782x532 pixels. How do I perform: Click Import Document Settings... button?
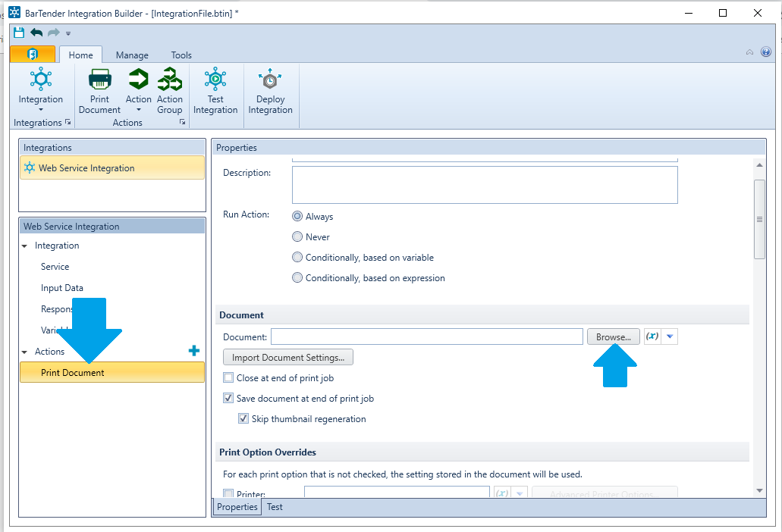(x=288, y=357)
